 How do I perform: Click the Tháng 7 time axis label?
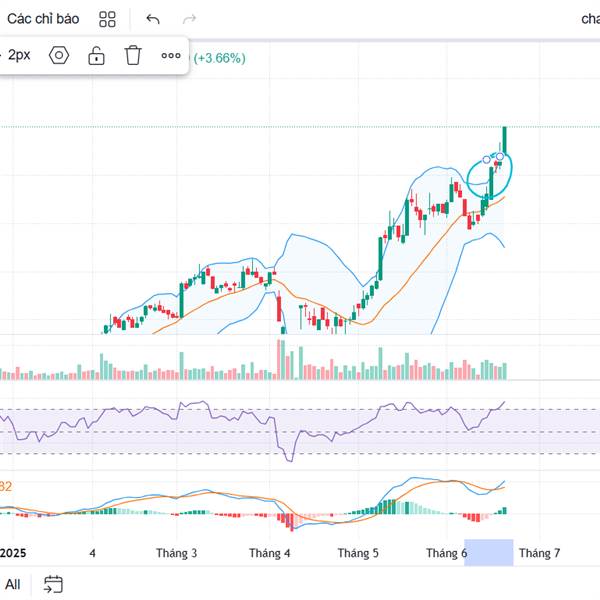[539, 553]
